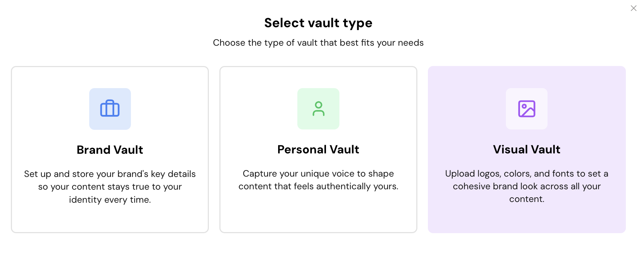Click 'content that feels authentically yours.' line
The width and height of the screenshot is (644, 256).
(318, 186)
